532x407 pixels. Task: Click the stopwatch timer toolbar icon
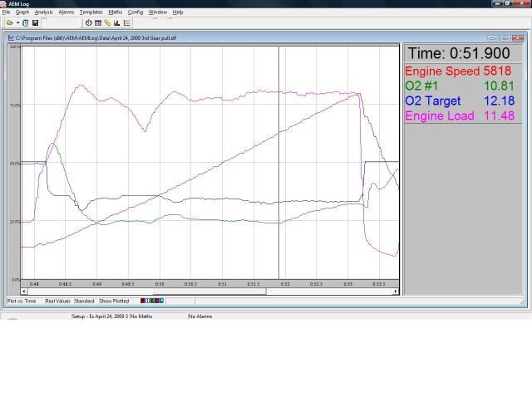pyautogui.click(x=89, y=22)
